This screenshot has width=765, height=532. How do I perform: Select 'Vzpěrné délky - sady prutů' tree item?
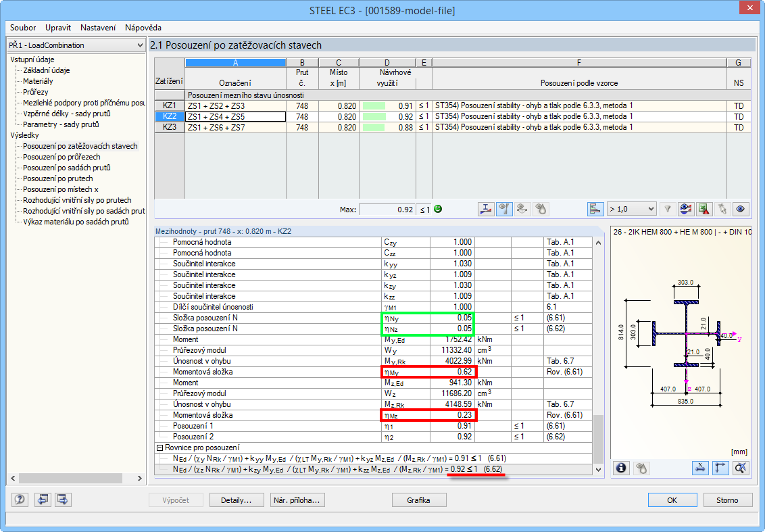pyautogui.click(x=67, y=114)
